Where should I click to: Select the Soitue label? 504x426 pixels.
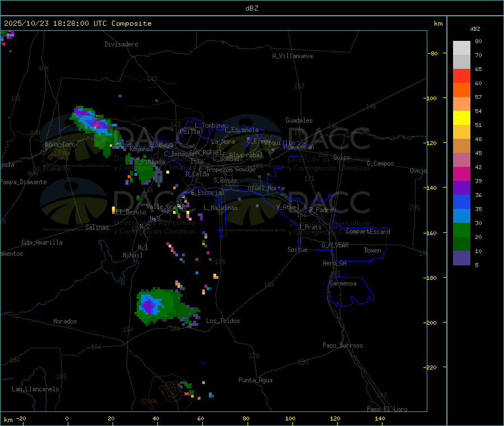(x=297, y=250)
